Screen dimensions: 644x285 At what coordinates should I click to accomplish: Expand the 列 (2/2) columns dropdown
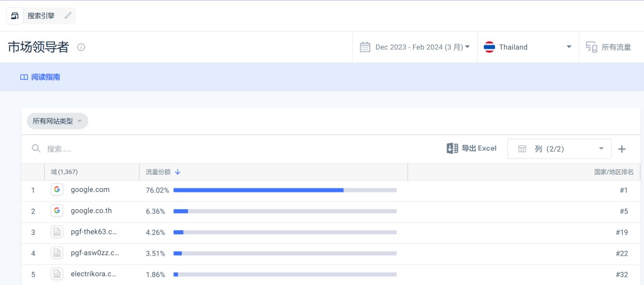(559, 148)
